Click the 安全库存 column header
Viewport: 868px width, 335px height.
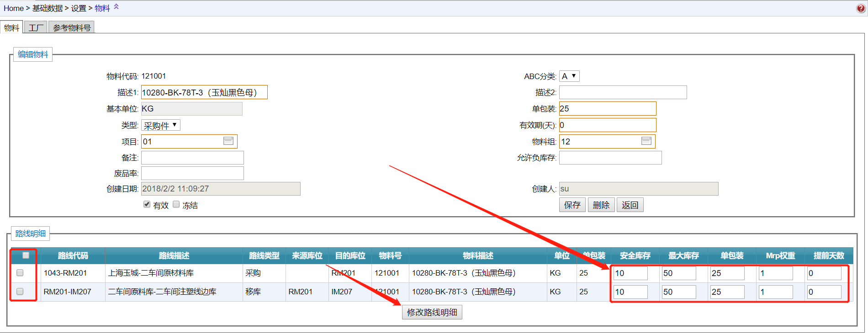click(x=635, y=255)
